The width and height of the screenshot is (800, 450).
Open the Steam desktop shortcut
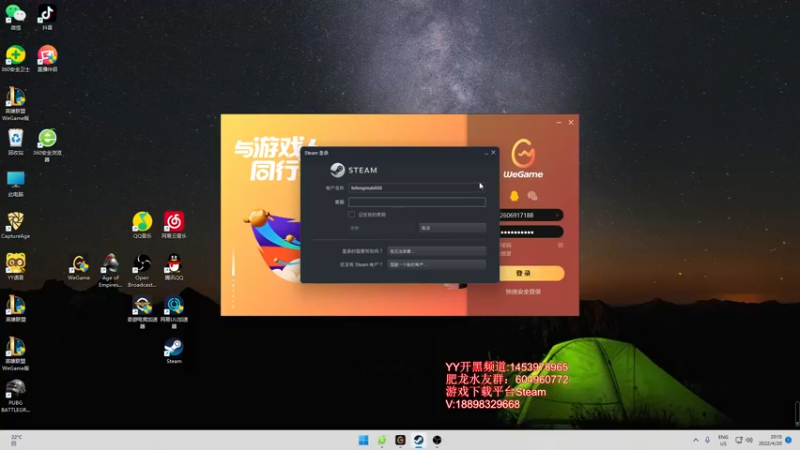pyautogui.click(x=173, y=351)
